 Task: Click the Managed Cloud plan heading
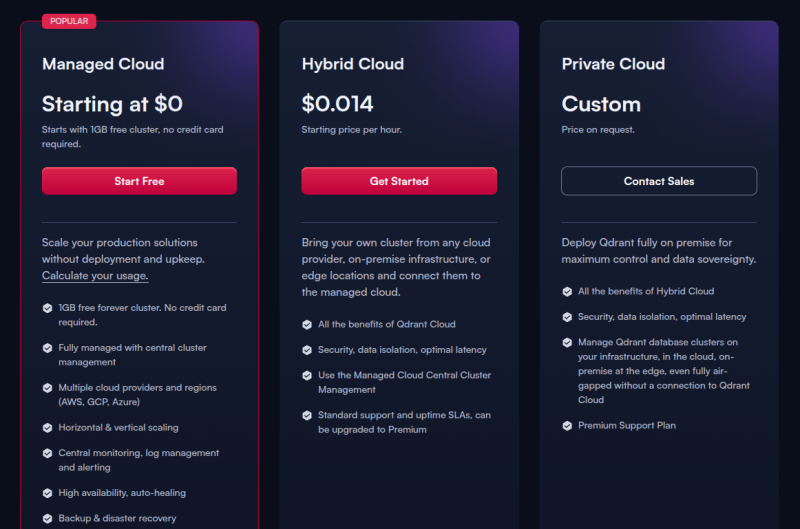(x=103, y=64)
